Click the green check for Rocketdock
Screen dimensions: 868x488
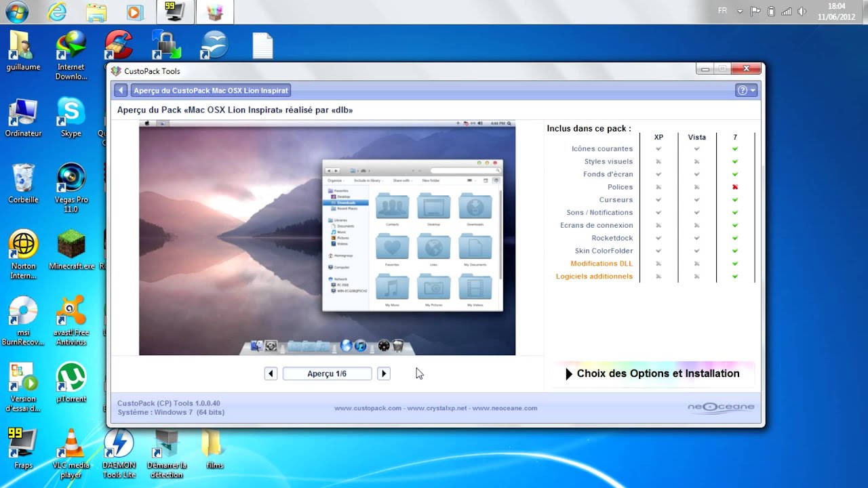735,238
